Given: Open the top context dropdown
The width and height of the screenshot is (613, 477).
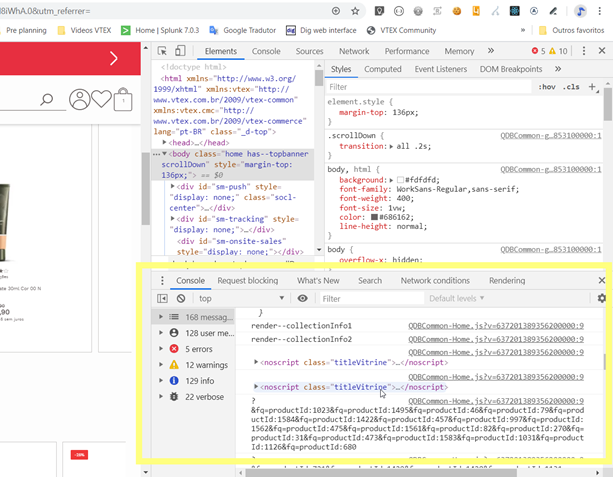Looking at the screenshot, I should (x=240, y=298).
